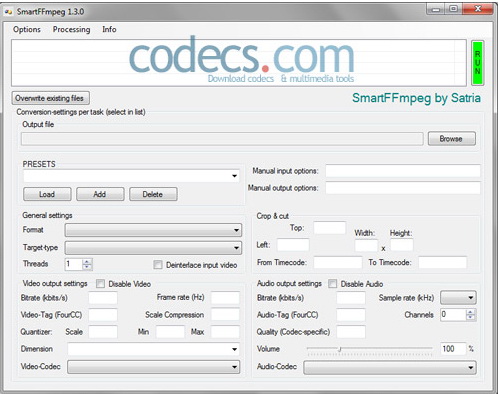Click the Browse button for output file
The width and height of the screenshot is (498, 394).
tap(451, 139)
